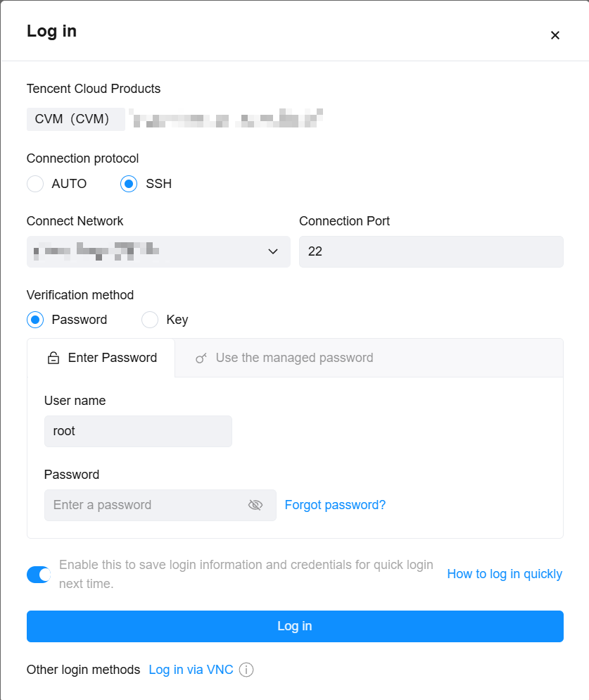Click the User name input field

[138, 431]
